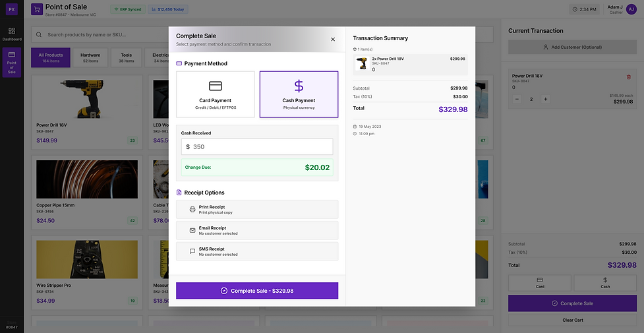644x333 pixels.
Task: Select the Tools category tab
Action: [126, 57]
